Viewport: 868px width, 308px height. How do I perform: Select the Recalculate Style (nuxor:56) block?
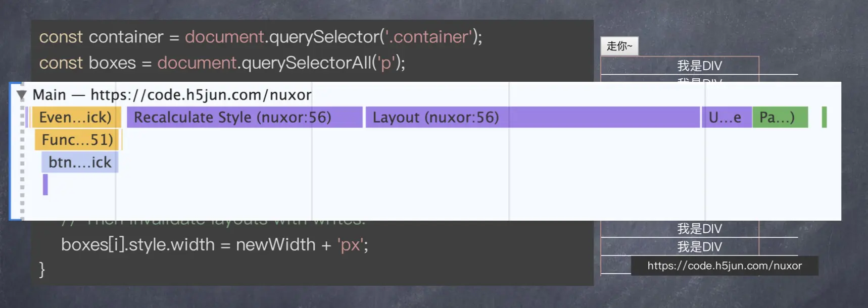pos(245,117)
